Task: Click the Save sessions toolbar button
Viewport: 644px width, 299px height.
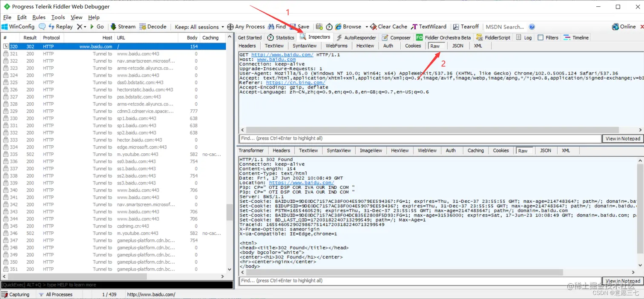Action: pos(300,26)
